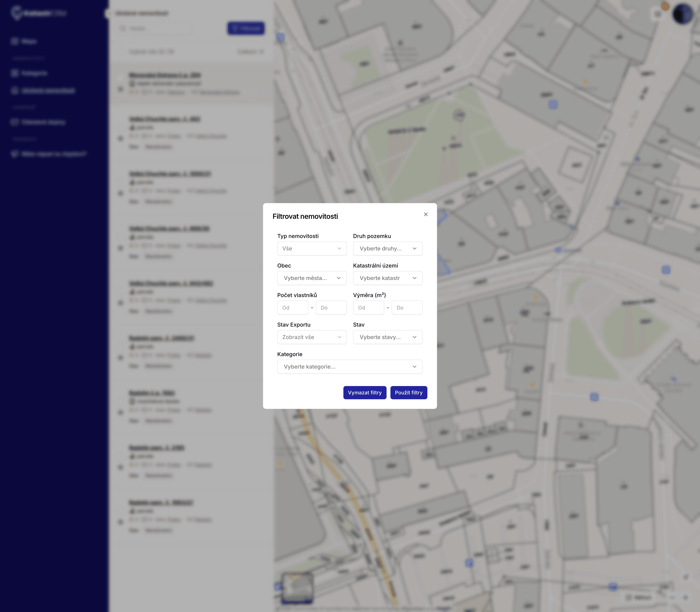Open the Obec city selector

pos(312,278)
